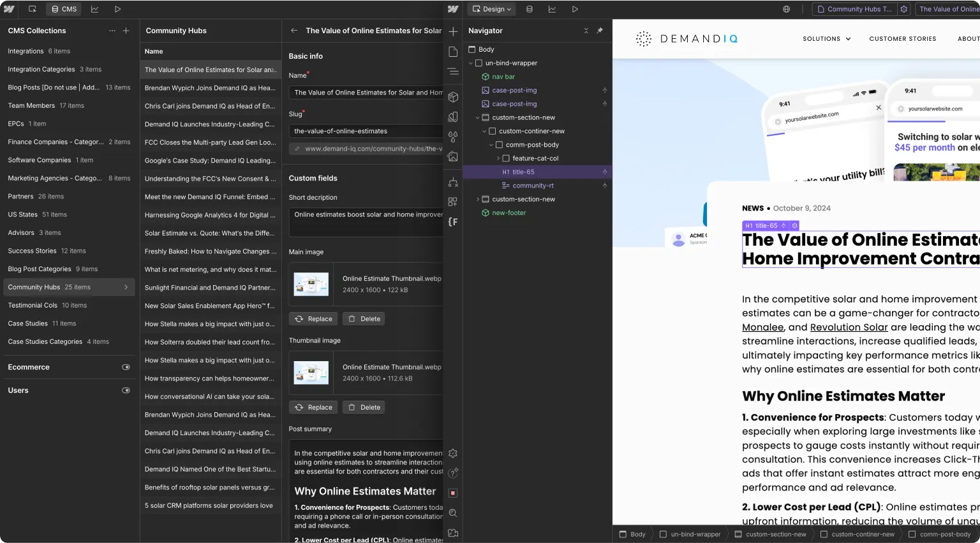Collapse the comm-post-body node
980x543 pixels.
[x=491, y=145]
